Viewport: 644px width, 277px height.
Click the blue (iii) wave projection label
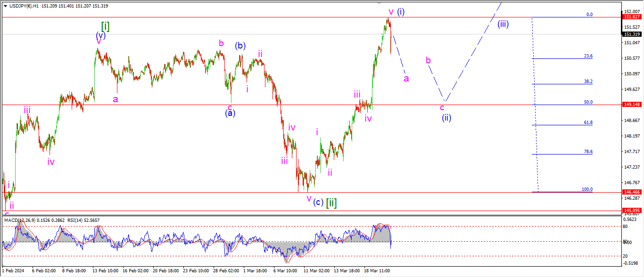point(503,24)
